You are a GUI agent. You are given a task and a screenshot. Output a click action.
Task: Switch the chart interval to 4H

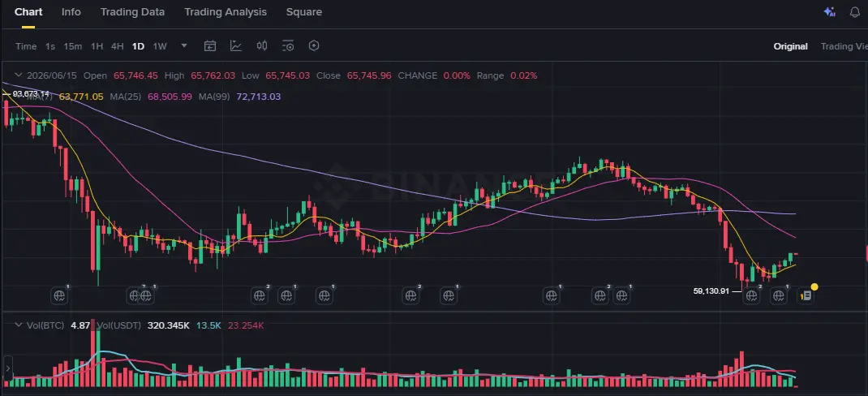click(117, 46)
